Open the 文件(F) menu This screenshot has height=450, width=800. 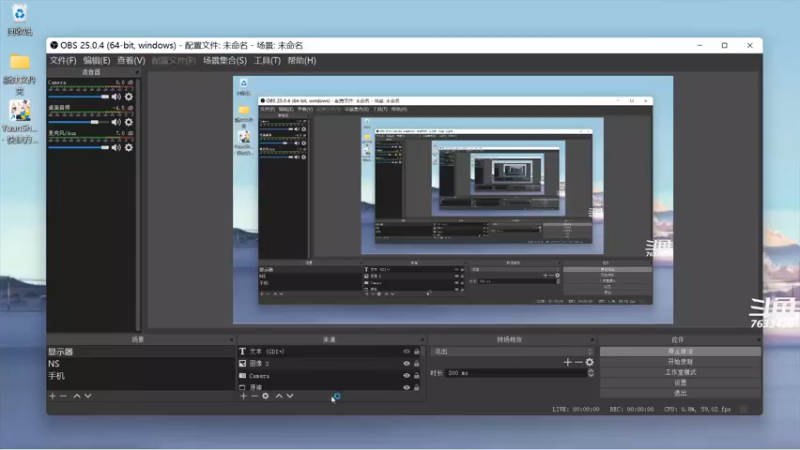point(63,60)
